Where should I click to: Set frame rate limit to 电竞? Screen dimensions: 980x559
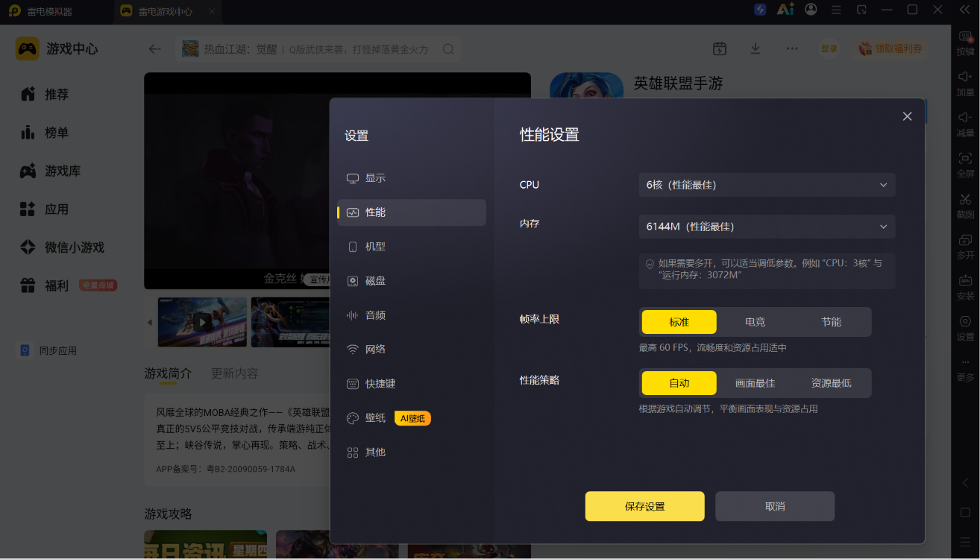(x=755, y=322)
